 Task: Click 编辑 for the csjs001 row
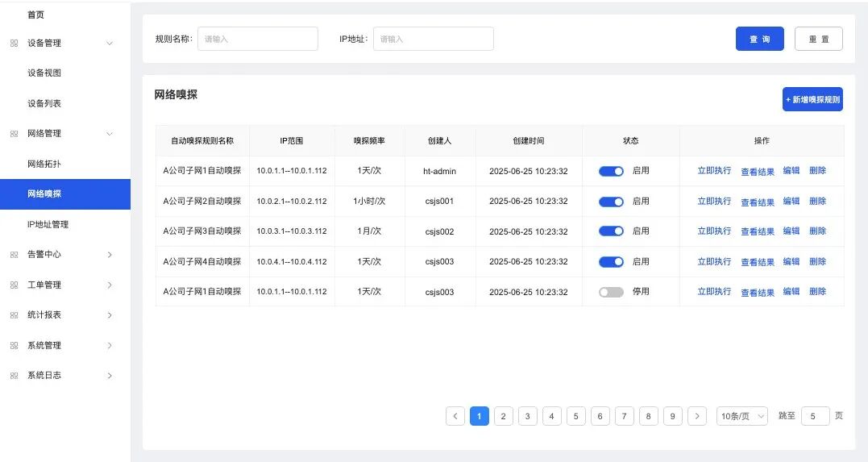click(791, 201)
